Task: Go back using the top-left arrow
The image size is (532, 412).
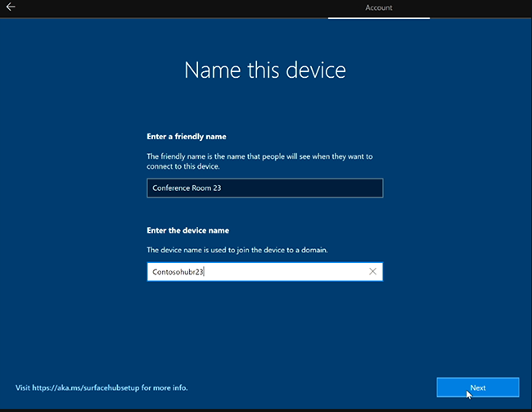Action: coord(11,7)
